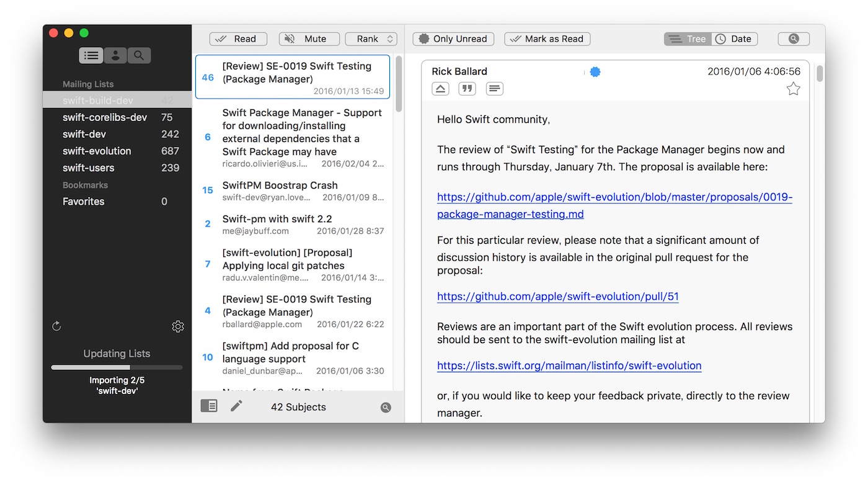Open SwiftPM Boostrap Crash thread
The image size is (868, 484).
point(293,190)
